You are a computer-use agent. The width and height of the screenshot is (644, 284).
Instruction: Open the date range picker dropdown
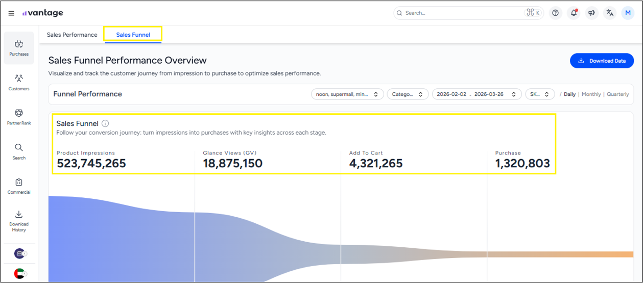pyautogui.click(x=476, y=94)
